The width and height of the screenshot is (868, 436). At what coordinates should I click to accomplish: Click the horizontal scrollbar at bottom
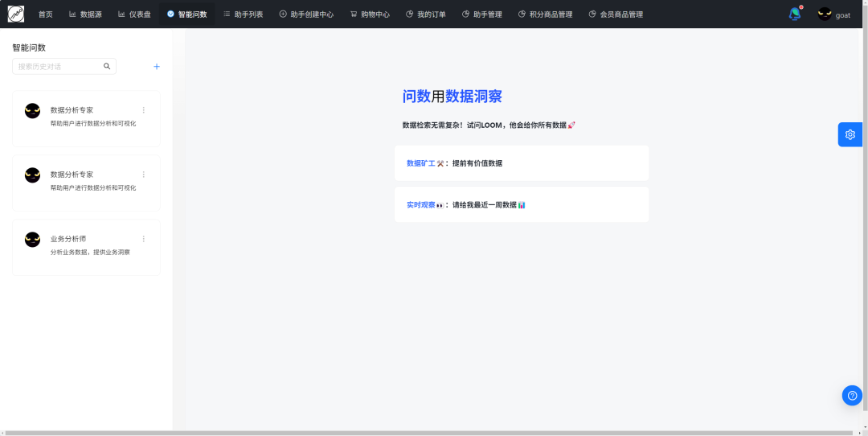tap(429, 433)
